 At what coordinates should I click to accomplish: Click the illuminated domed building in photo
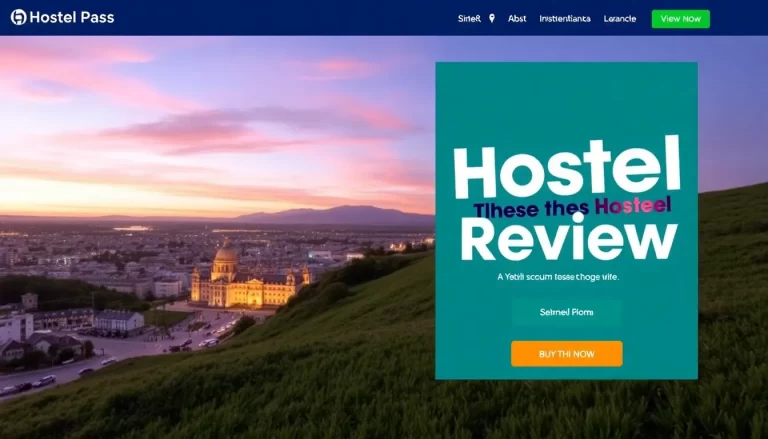(250, 277)
